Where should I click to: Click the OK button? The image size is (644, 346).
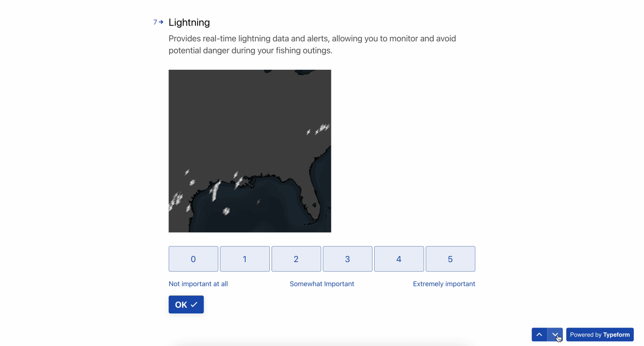click(186, 304)
